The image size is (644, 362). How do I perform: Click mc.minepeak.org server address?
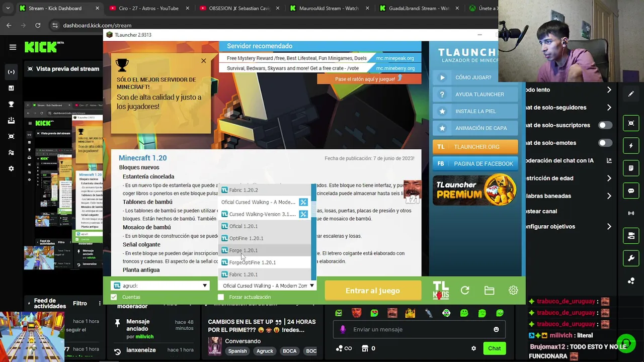395,58
